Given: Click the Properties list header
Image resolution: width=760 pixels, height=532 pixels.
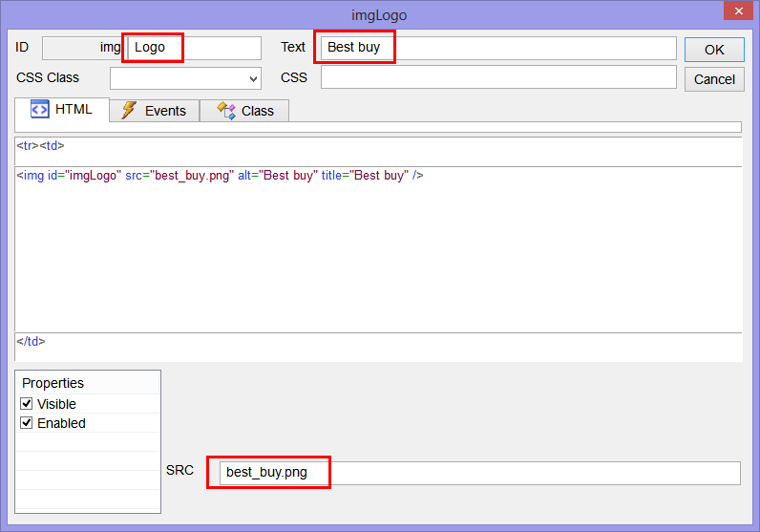Looking at the screenshot, I should click(x=88, y=383).
